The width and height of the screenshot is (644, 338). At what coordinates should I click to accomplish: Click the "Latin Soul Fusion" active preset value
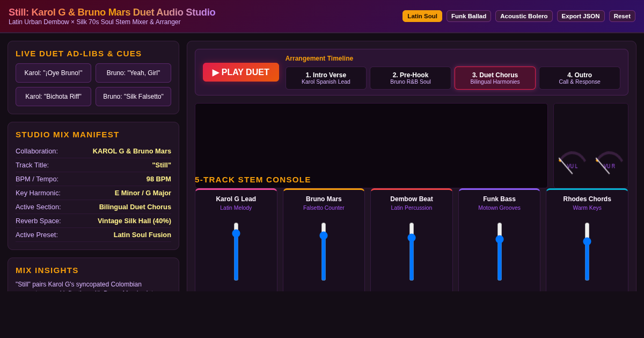(142, 234)
